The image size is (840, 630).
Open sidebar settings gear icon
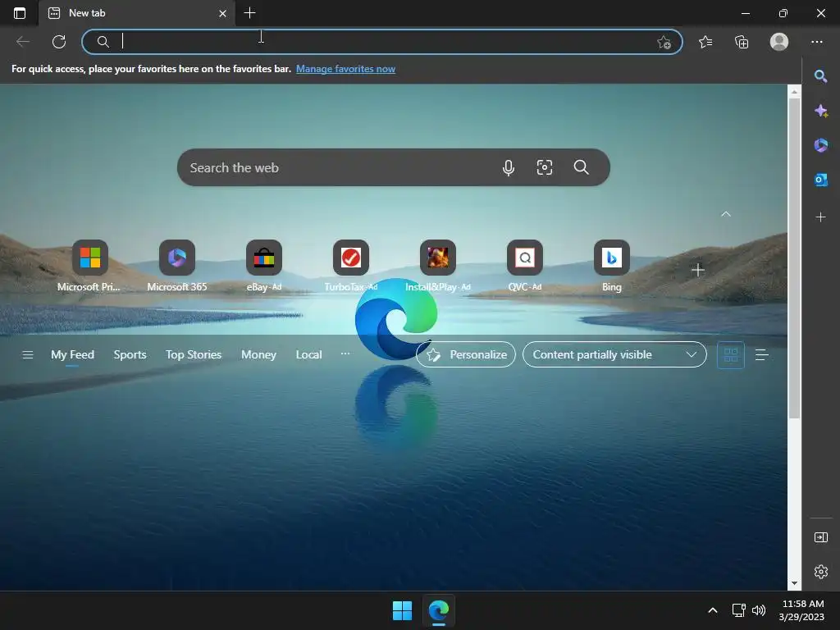(820, 572)
